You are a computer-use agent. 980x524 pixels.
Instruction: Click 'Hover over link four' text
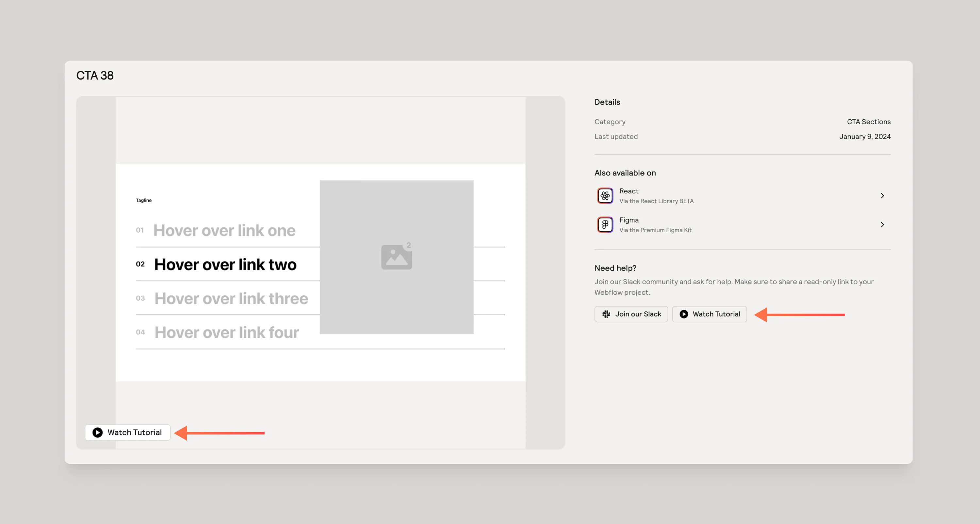[x=226, y=332]
